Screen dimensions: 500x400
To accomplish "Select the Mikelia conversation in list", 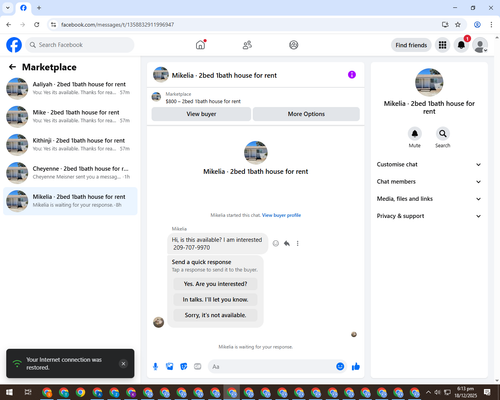I will [70, 201].
